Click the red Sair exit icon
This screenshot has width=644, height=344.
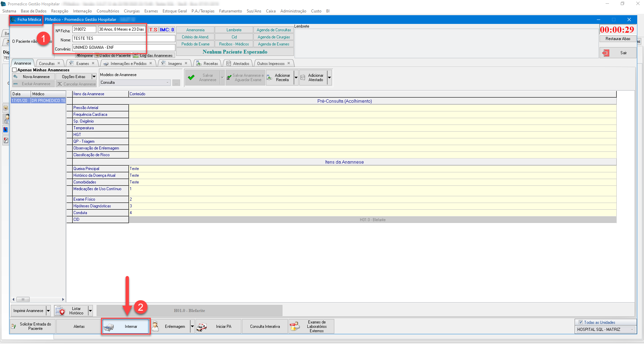tap(606, 53)
